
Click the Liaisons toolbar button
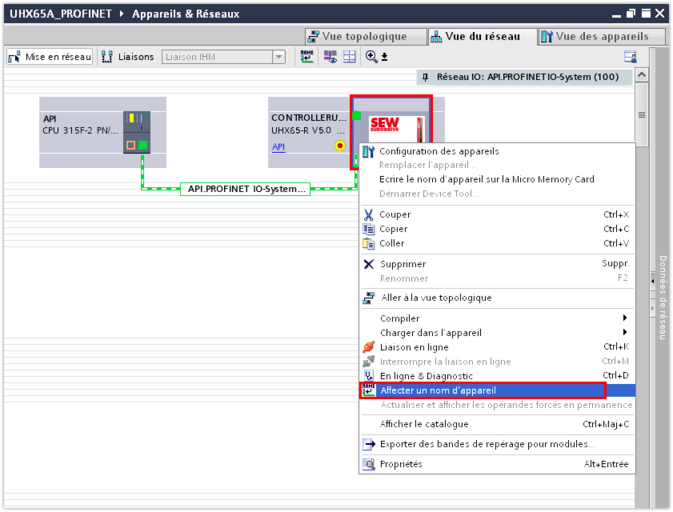128,57
